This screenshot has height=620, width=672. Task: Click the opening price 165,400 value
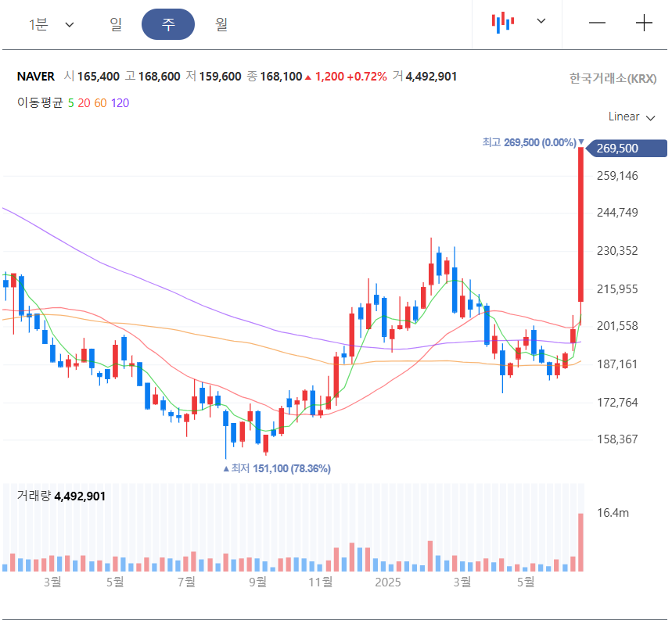[x=98, y=77]
